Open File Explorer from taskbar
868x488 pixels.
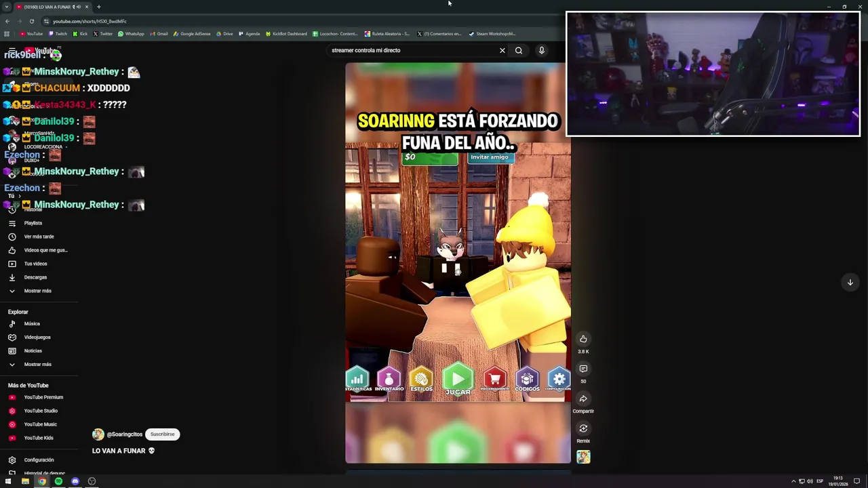[x=25, y=481]
